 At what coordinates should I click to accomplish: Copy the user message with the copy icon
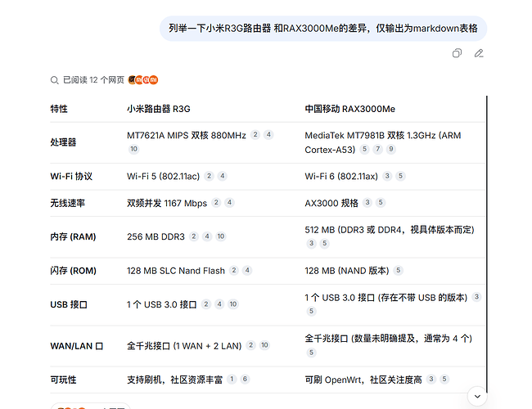[x=457, y=53]
